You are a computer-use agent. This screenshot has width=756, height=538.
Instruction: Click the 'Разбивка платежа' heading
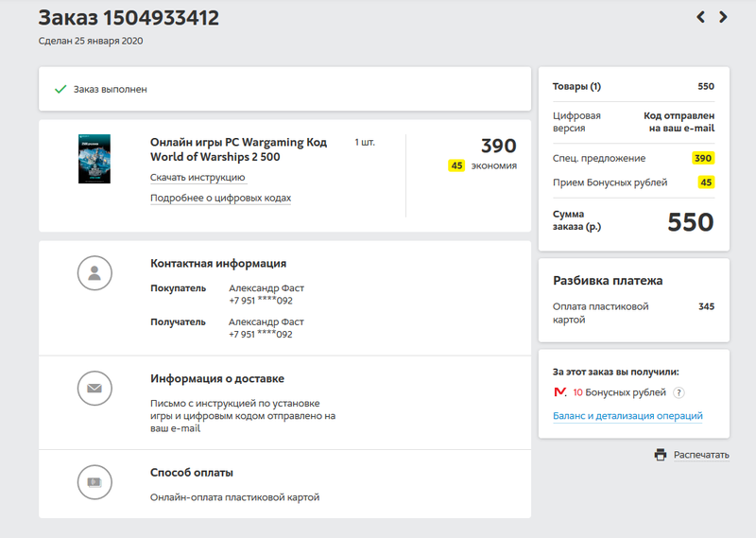tap(607, 281)
